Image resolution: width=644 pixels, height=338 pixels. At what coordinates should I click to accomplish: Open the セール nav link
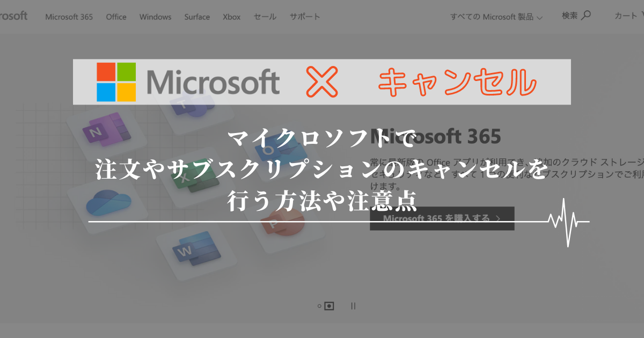pyautogui.click(x=265, y=17)
